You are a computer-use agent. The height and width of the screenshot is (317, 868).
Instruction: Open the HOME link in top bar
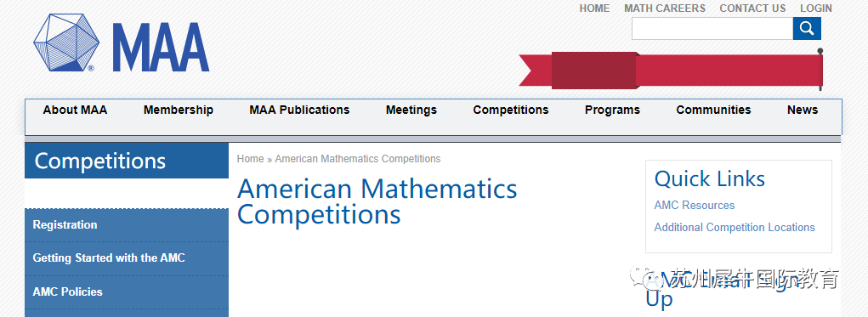tap(594, 8)
